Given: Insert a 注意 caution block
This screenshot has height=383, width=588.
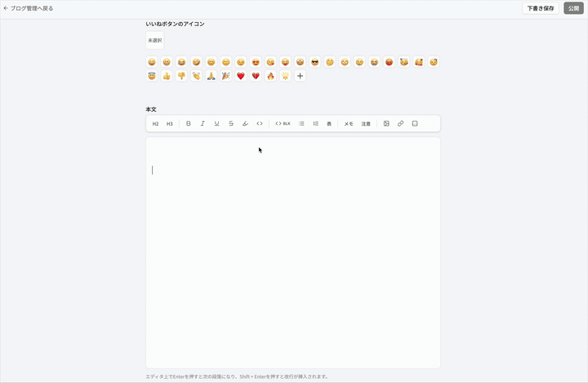Looking at the screenshot, I should (366, 124).
